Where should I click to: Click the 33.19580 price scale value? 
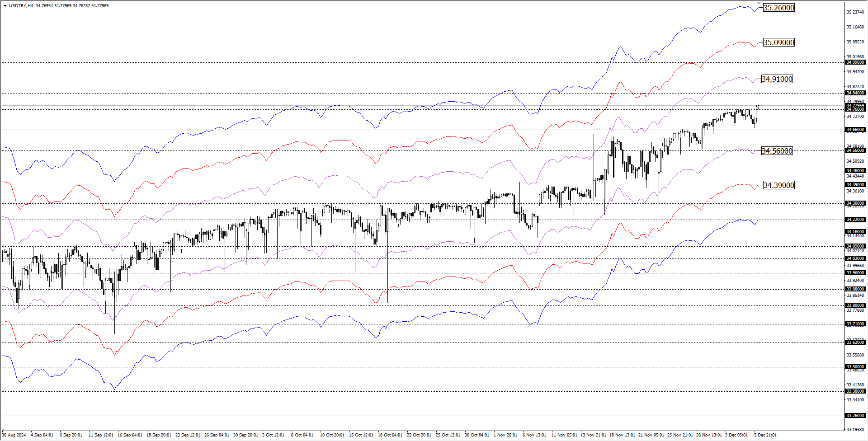855,430
